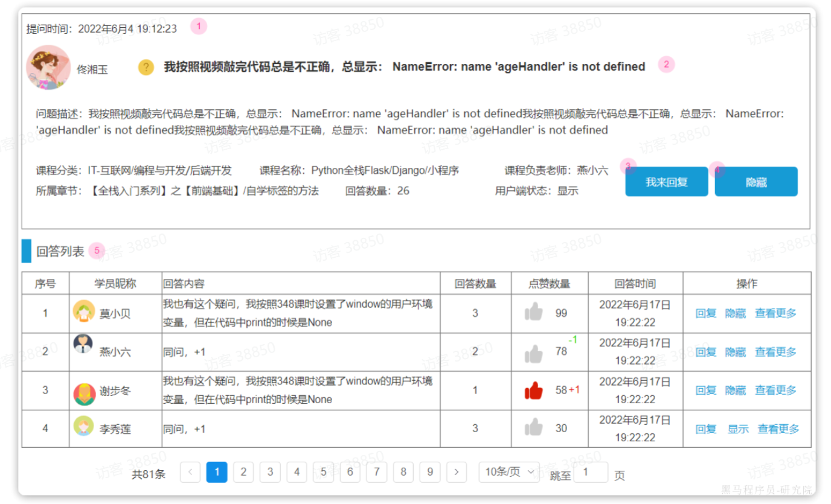Like 莫小贝's answer with thumbs-up

point(534,313)
